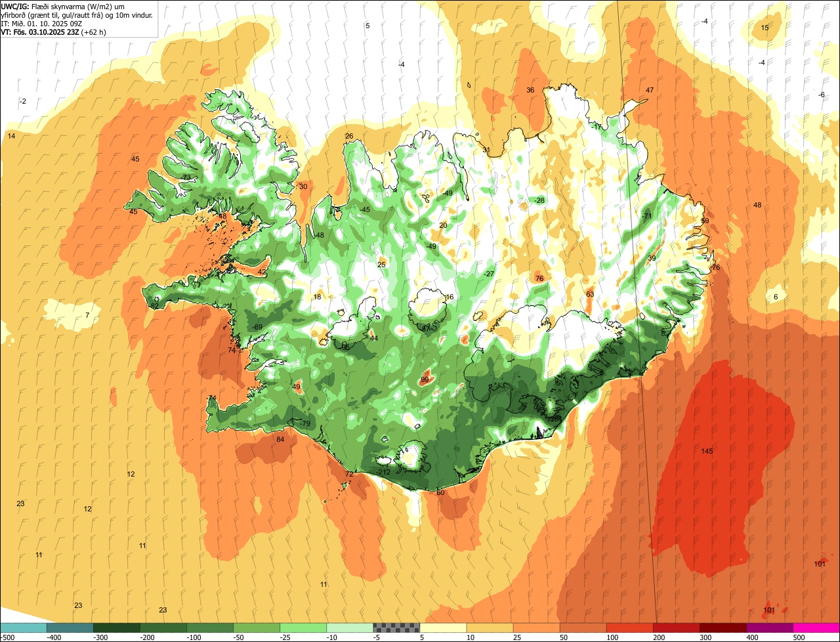Click the legend swatch between 25 and 50
840x642 pixels.
(536, 628)
